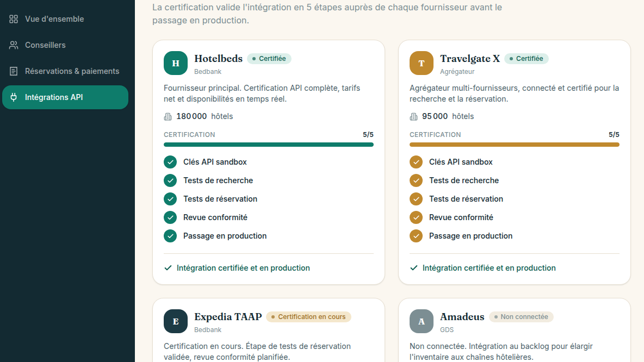The width and height of the screenshot is (644, 362).
Task: Click Bedbank label under Hotelbeds
Action: click(x=208, y=71)
